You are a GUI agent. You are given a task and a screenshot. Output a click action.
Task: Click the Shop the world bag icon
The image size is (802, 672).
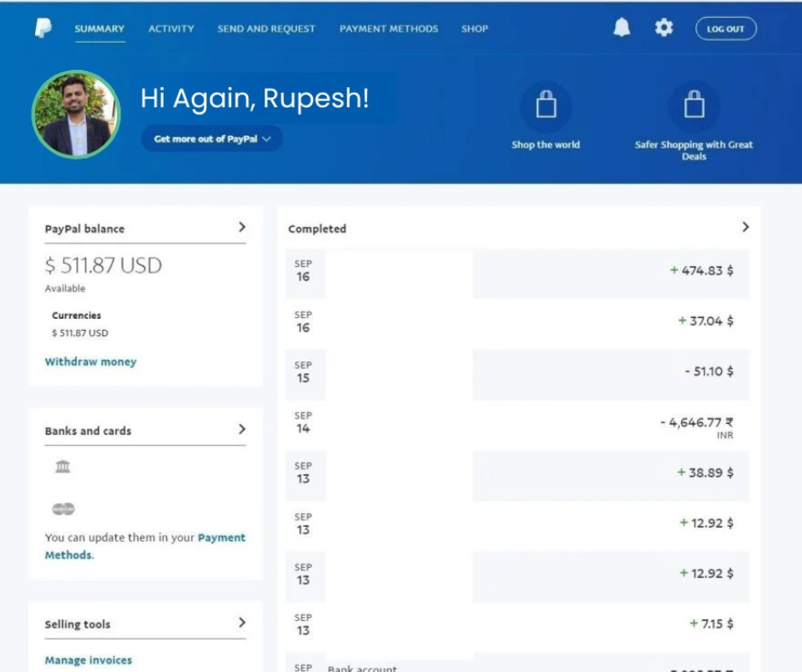pos(546,106)
